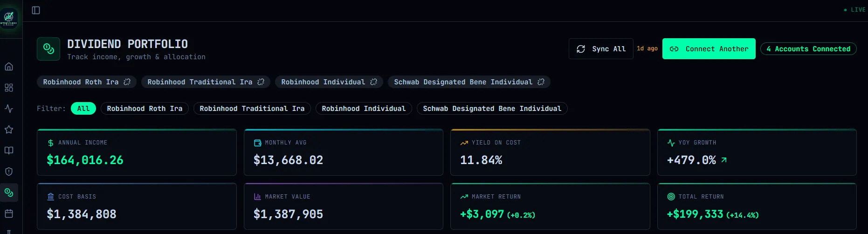Click unlink icon on Robinhood Traditional Ira chip

(x=261, y=82)
